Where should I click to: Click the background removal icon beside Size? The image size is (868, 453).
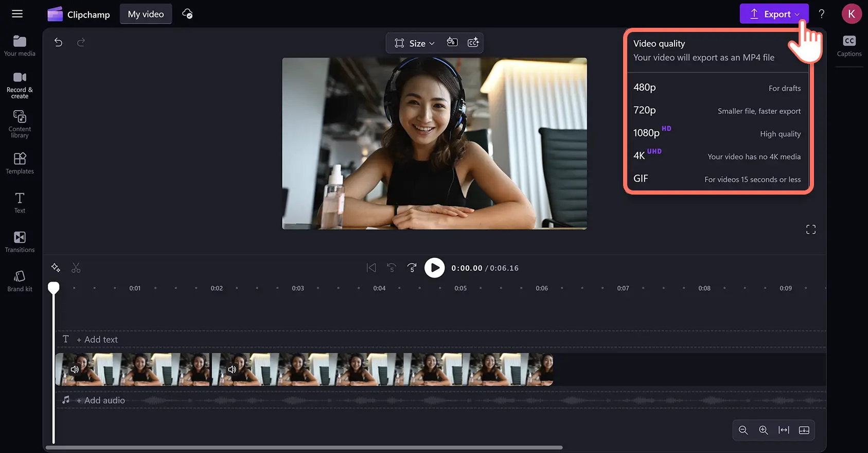[x=452, y=42]
